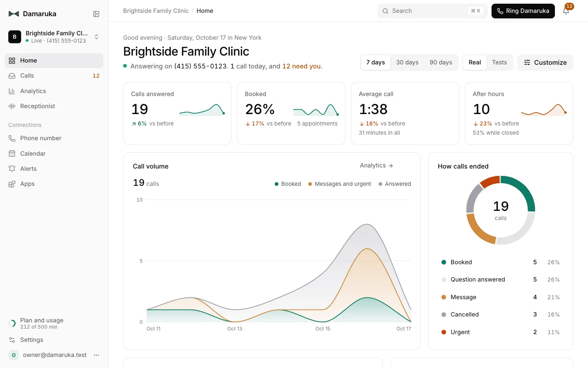Click the Question answered row
This screenshot has height=368, width=588.
tap(501, 280)
